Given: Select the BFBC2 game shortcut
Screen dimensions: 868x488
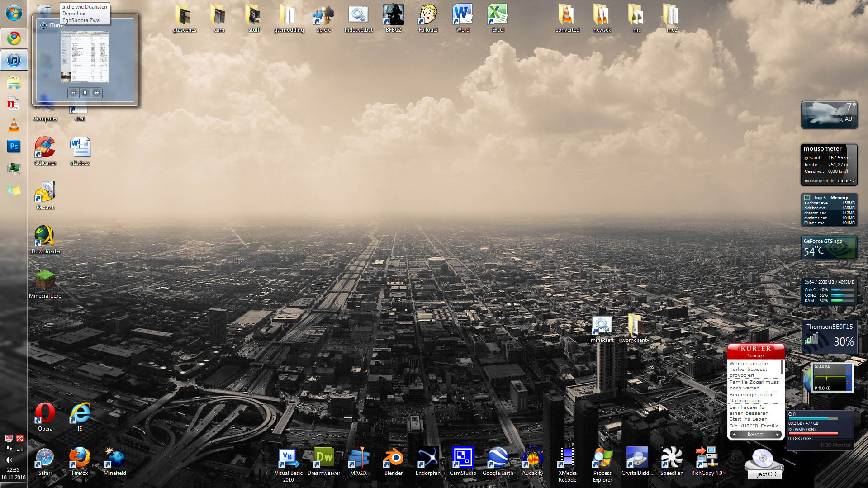Looking at the screenshot, I should [x=393, y=19].
